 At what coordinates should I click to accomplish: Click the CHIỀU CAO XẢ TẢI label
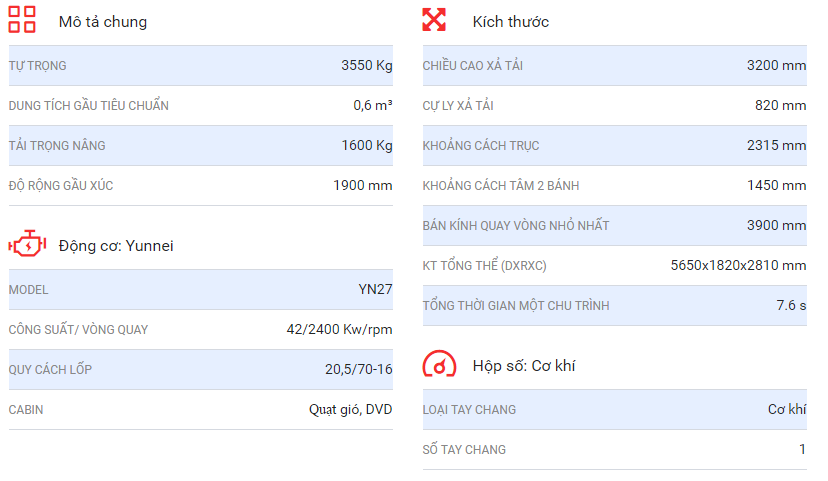coord(473,66)
